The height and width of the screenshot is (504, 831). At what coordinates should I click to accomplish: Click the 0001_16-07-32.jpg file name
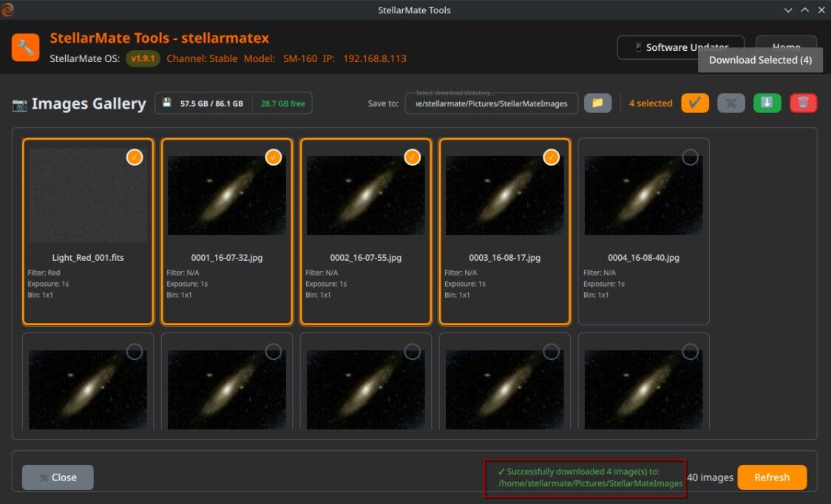pyautogui.click(x=227, y=258)
